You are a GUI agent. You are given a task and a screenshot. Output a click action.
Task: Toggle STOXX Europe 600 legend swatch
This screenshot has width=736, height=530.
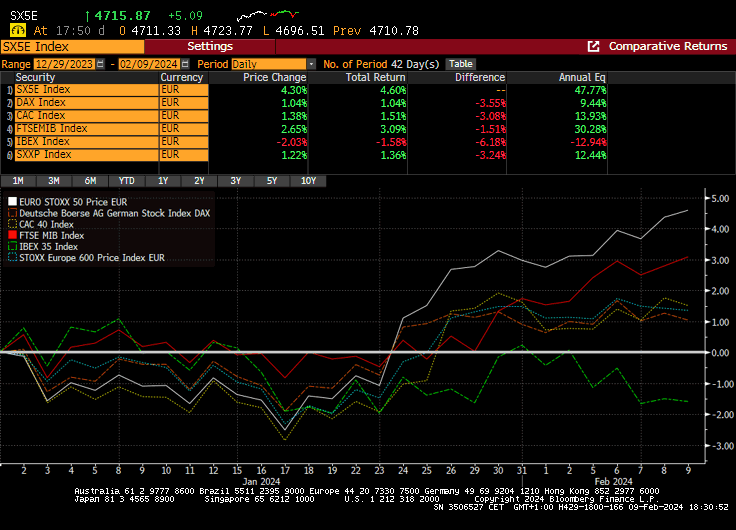pos(13,258)
